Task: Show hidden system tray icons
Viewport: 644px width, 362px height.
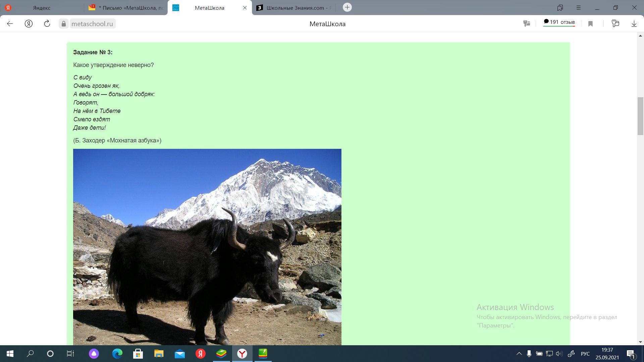Action: (519, 354)
